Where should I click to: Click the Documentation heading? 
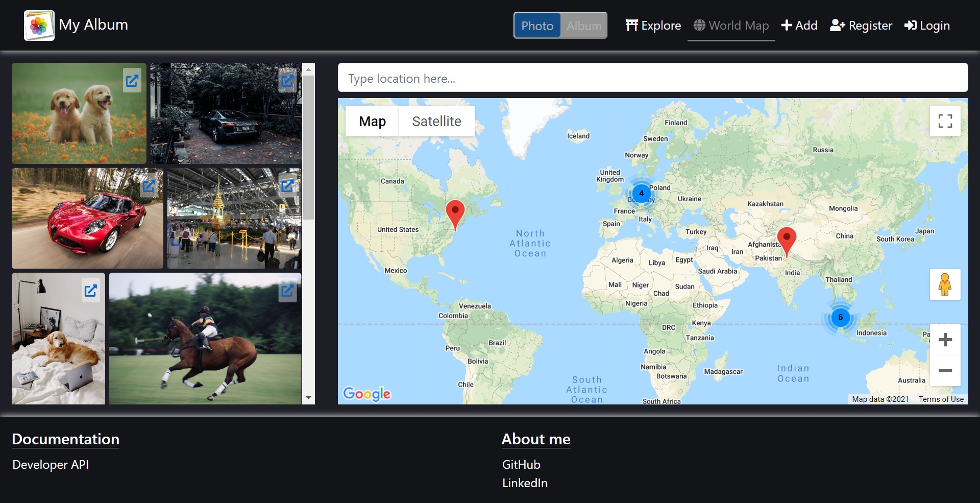tap(66, 439)
